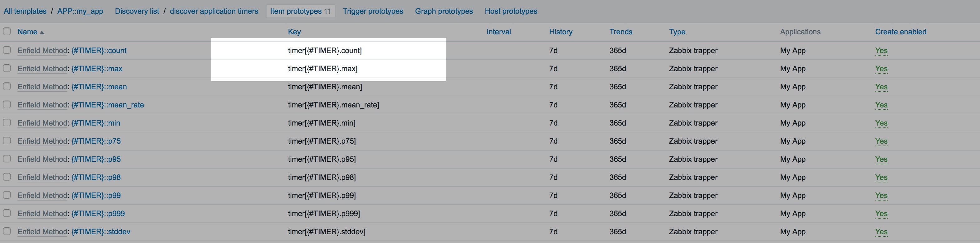Click 7d history value in p99 row
Viewport: 980px width, 243px height.
[x=553, y=195]
